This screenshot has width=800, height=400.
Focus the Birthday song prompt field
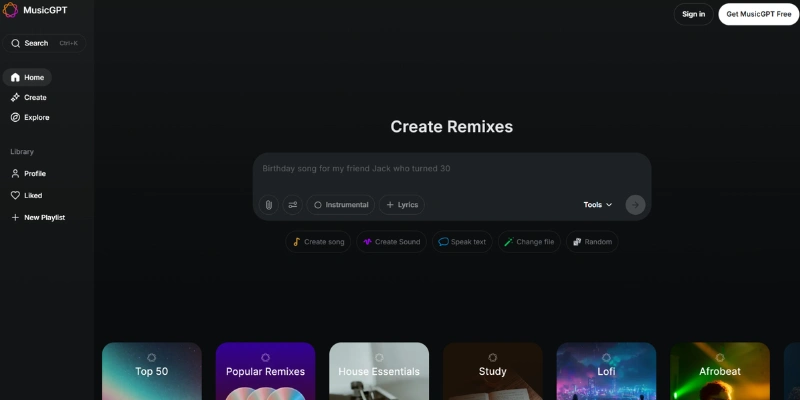click(x=452, y=168)
